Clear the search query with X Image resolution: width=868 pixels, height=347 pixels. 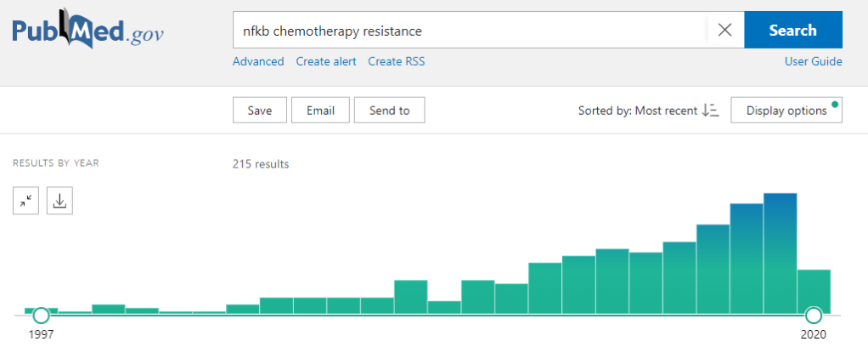724,31
